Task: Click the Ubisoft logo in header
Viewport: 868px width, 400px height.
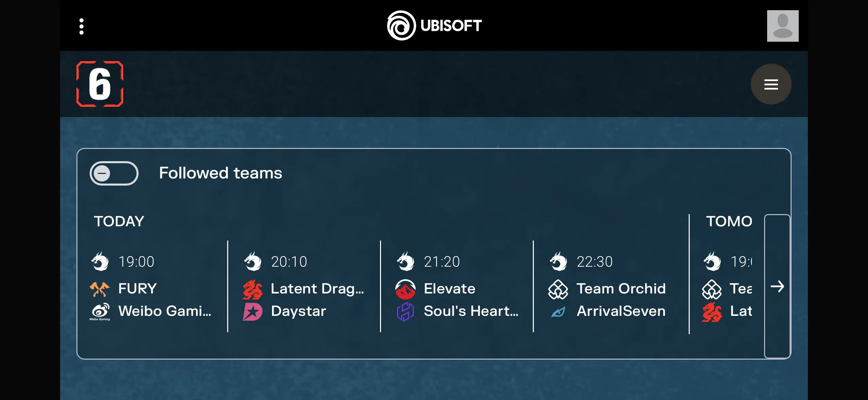Action: (x=434, y=25)
